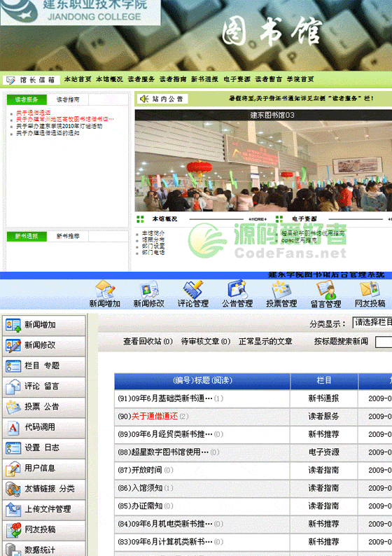
Task: Click the 建东图书馆03 slideshow photo
Action: click(x=263, y=166)
